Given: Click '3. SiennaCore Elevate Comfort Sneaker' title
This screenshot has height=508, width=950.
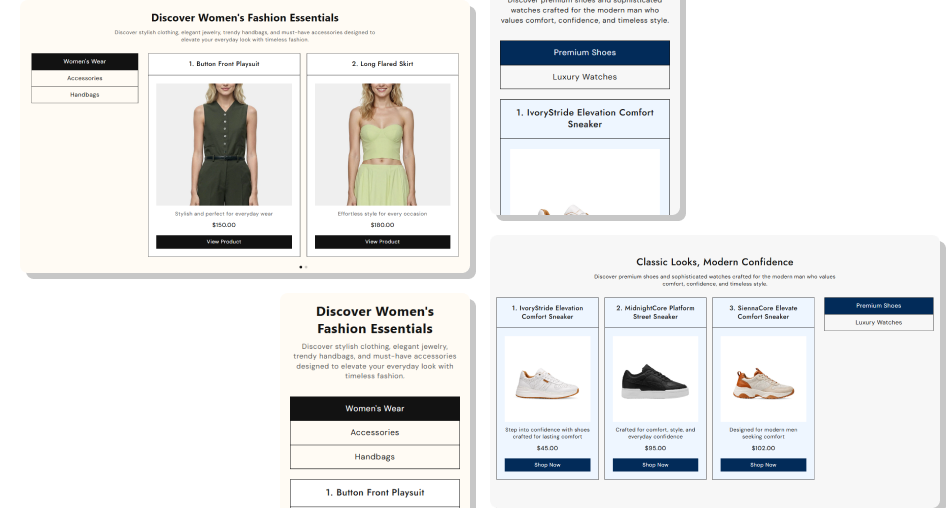Looking at the screenshot, I should point(763,312).
